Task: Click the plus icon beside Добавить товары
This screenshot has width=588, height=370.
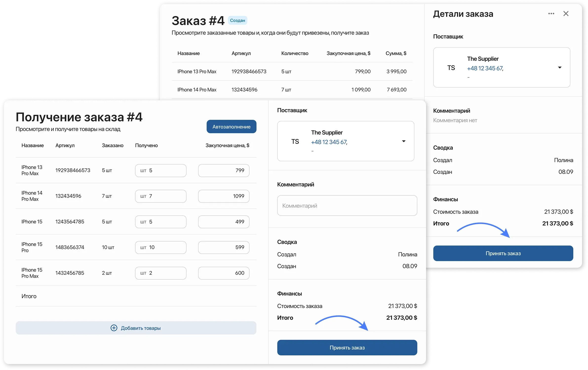Action: tap(114, 328)
